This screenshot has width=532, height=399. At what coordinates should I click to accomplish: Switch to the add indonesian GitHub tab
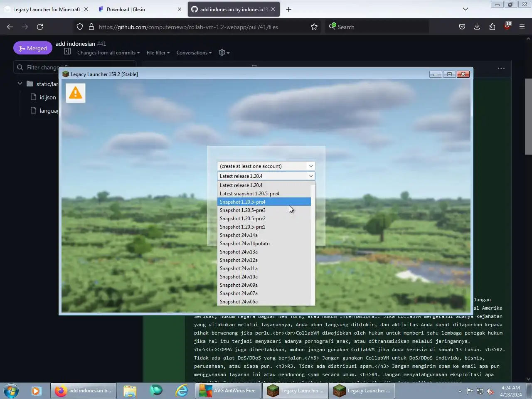click(x=234, y=9)
